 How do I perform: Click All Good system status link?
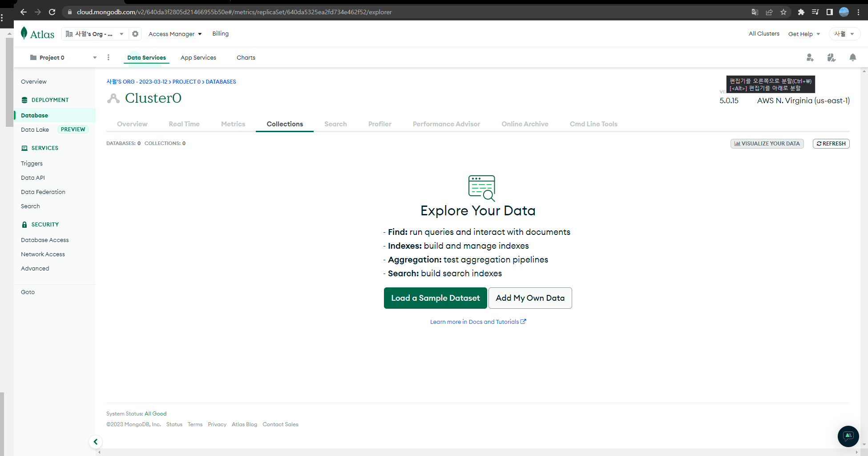(155, 414)
